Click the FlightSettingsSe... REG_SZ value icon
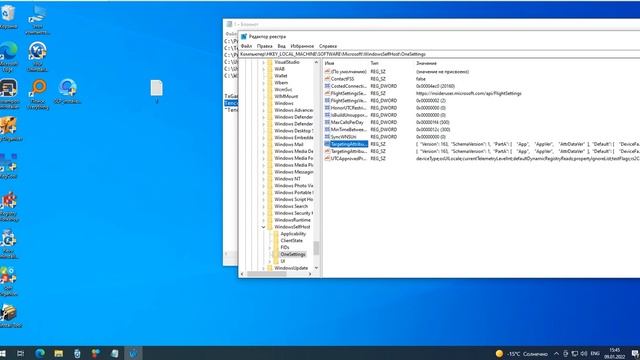The height and width of the screenshot is (360, 640). 327,93
